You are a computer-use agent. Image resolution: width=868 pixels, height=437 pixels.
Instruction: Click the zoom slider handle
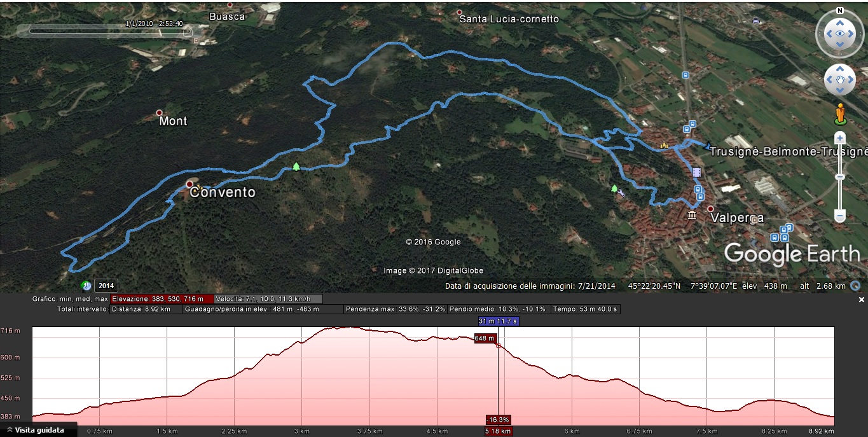click(x=839, y=176)
